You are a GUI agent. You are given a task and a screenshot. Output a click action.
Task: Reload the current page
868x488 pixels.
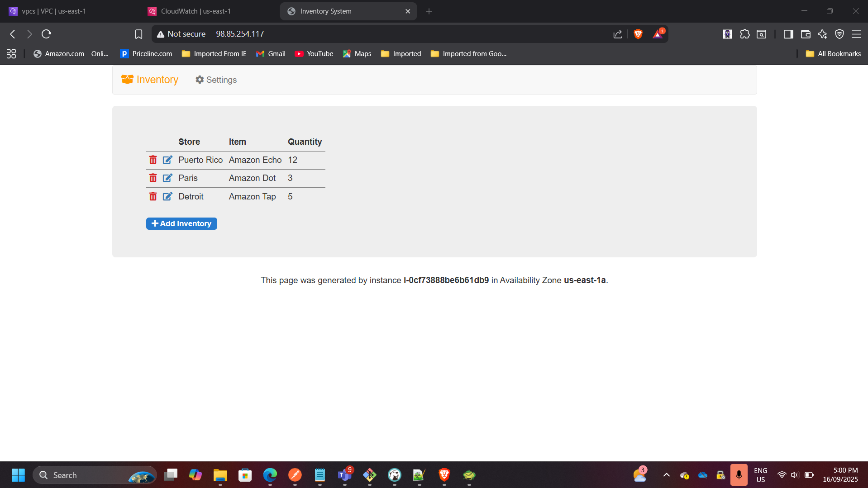pos(46,34)
